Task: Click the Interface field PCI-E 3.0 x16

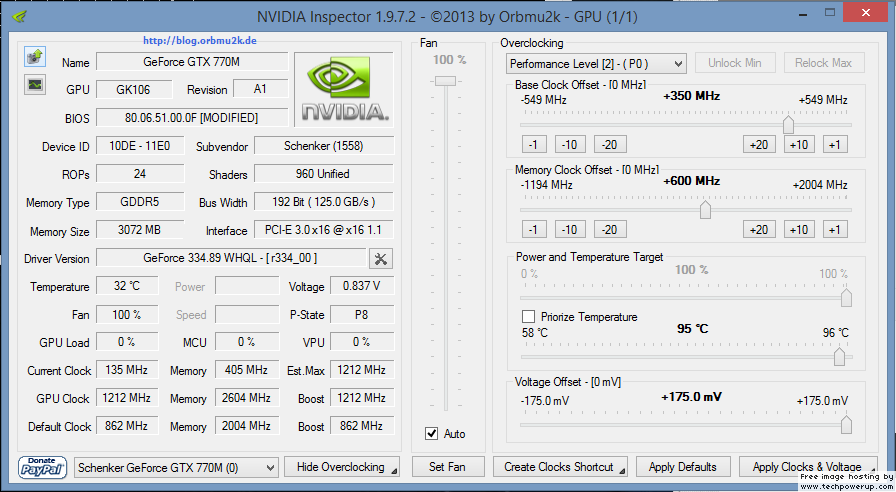Action: [x=324, y=230]
